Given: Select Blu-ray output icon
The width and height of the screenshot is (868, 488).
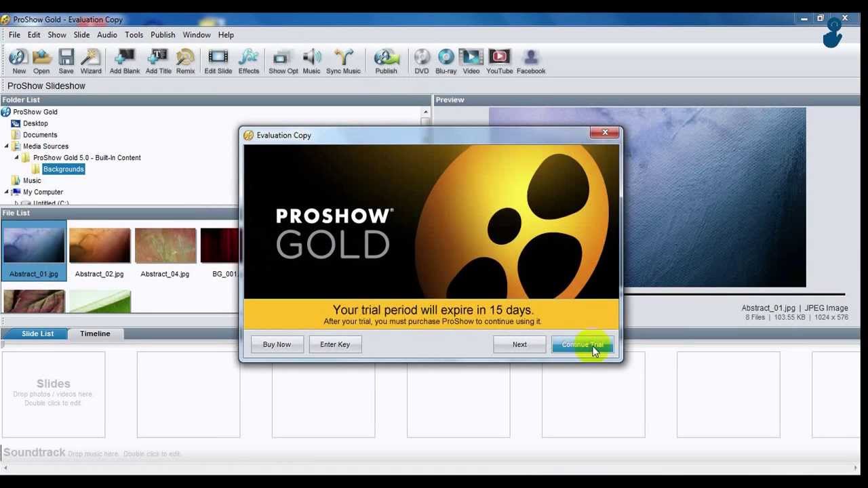Looking at the screenshot, I should 446,62.
